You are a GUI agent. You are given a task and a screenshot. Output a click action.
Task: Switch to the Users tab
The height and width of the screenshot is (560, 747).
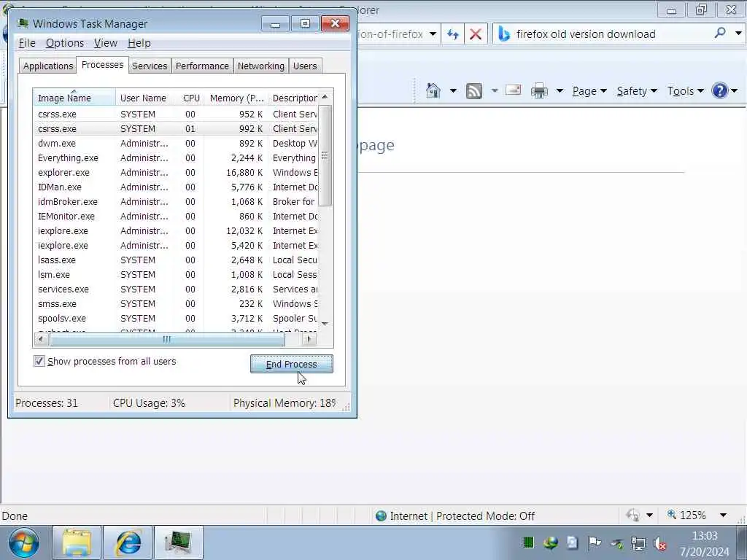coord(305,66)
